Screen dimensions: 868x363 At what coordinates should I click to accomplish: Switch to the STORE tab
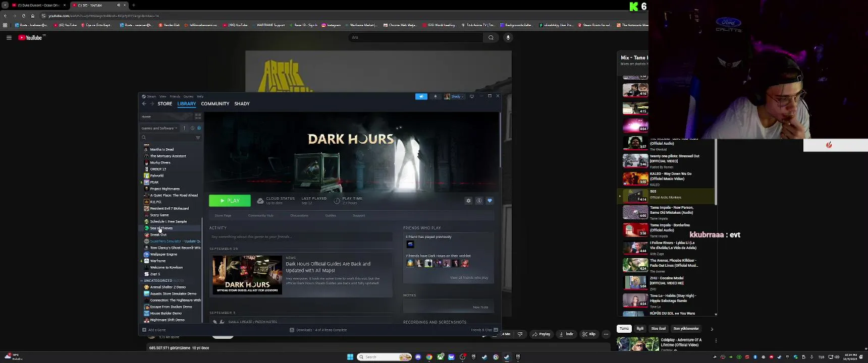pos(165,104)
